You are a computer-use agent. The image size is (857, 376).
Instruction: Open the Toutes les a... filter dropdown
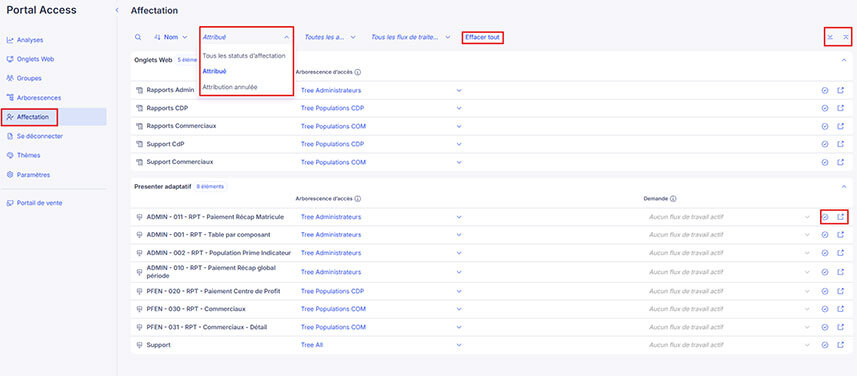point(330,37)
